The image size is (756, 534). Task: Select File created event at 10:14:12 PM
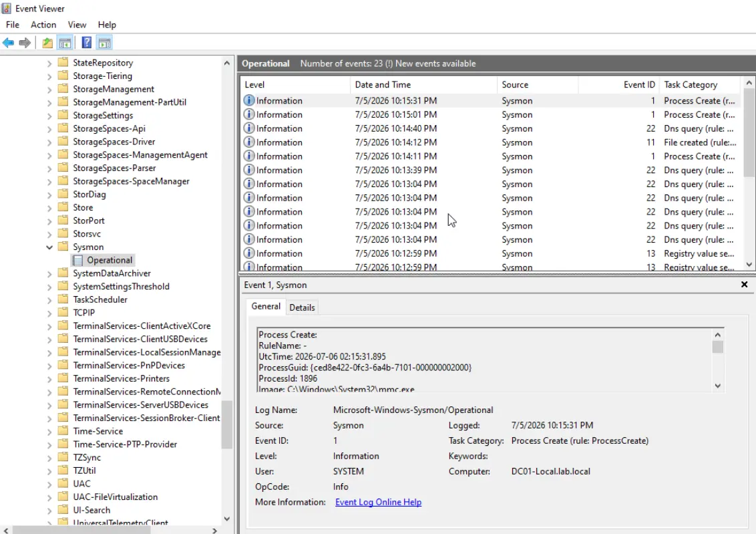[x=490, y=142]
